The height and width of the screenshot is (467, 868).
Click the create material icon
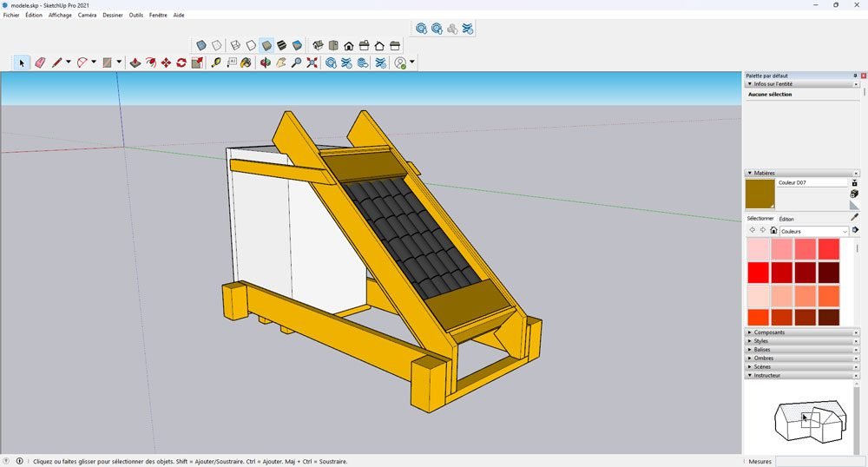tap(854, 194)
